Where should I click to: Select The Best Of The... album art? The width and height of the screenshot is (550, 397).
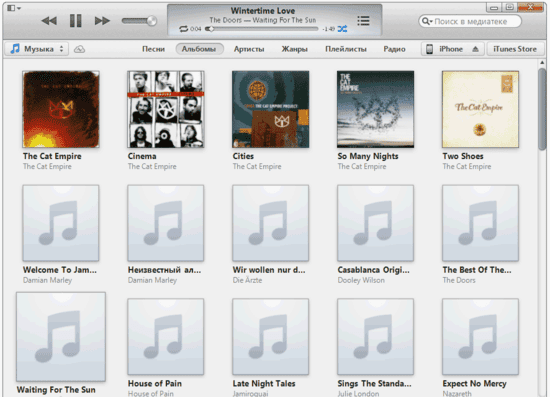coord(480,223)
